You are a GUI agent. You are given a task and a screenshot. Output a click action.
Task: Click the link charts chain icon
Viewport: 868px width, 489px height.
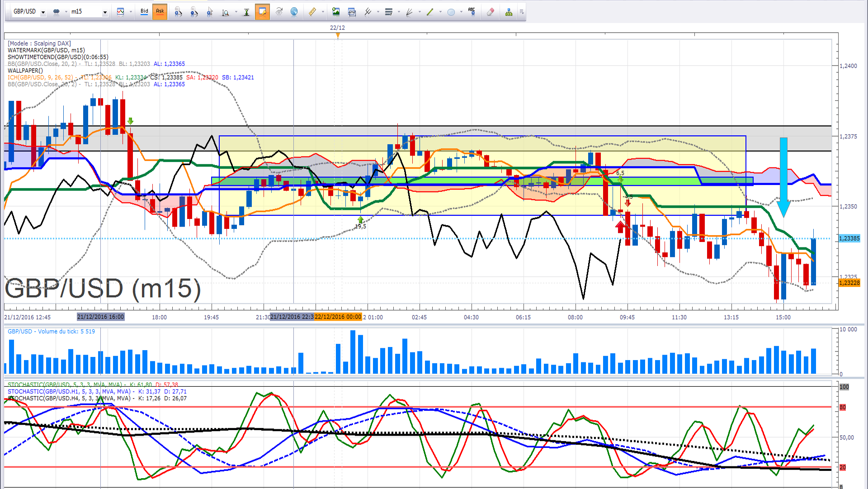tap(57, 12)
